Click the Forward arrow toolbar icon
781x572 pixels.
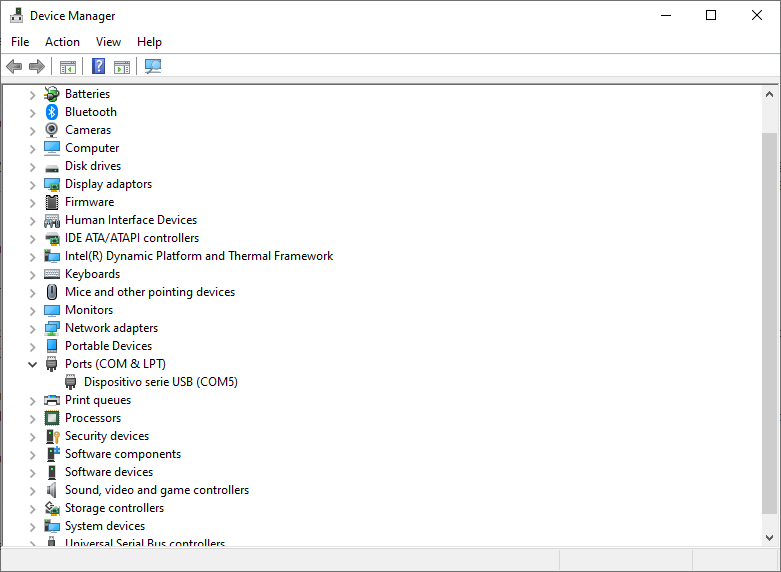[x=37, y=66]
